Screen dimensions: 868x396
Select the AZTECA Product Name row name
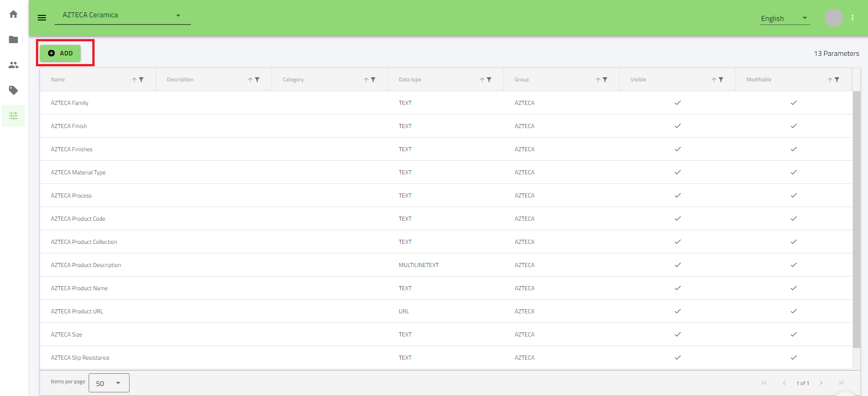(79, 288)
